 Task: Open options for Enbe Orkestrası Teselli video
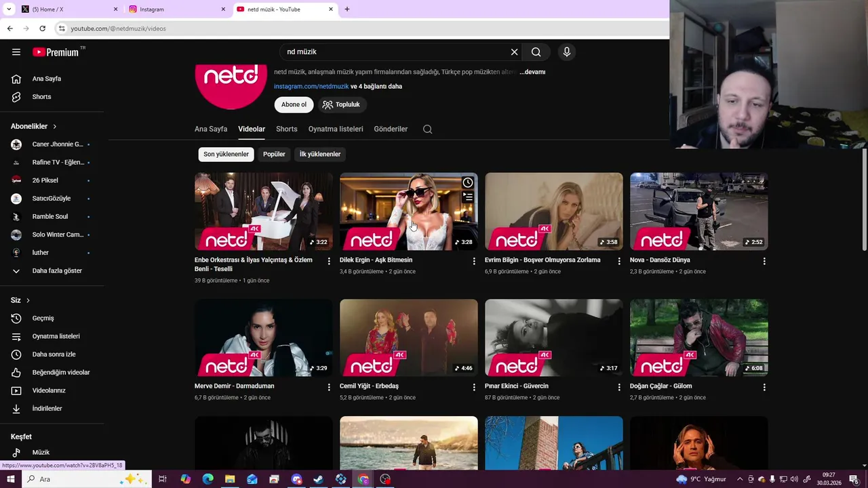[329, 261]
